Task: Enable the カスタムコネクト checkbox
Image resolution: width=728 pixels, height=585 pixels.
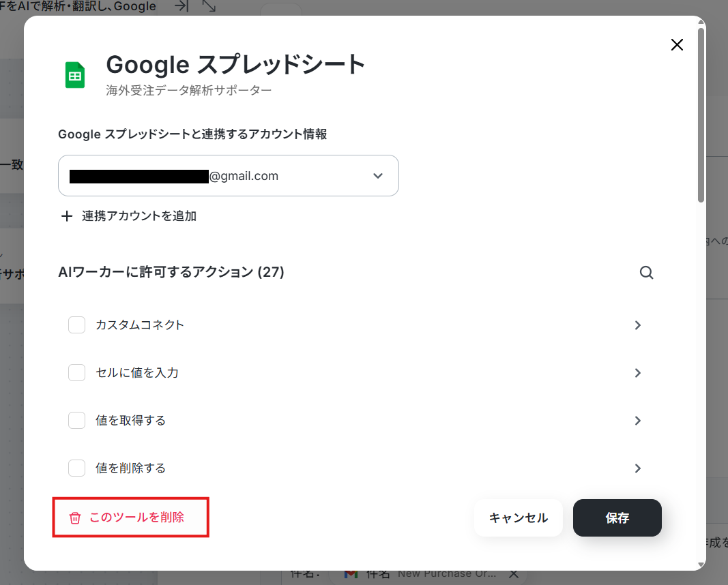Action: coord(76,325)
